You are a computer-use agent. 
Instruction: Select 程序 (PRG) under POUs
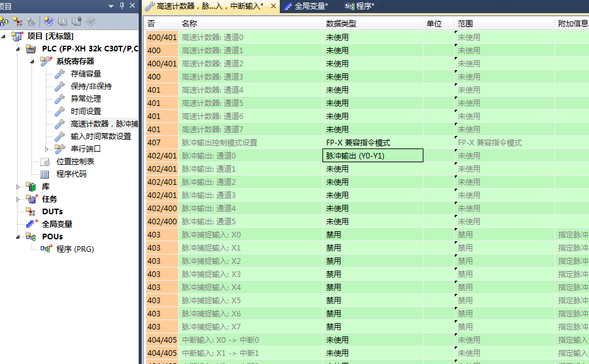pyautogui.click(x=74, y=249)
